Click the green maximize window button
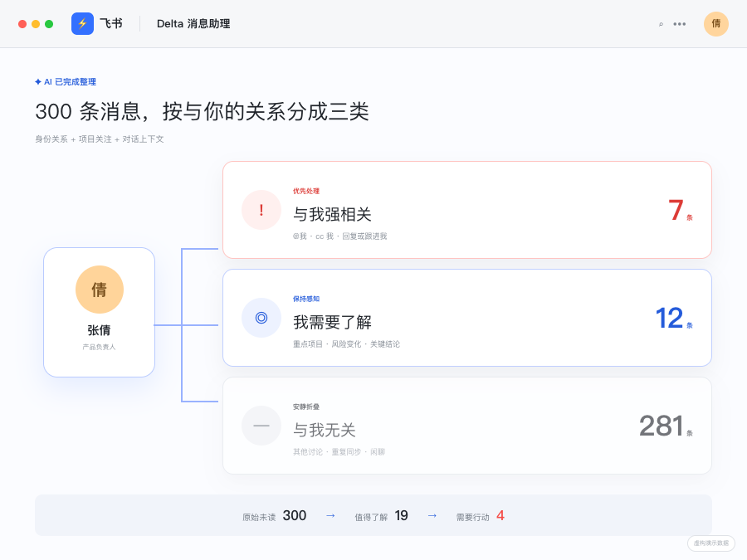Viewport: 747px width, 560px height. pos(49,24)
